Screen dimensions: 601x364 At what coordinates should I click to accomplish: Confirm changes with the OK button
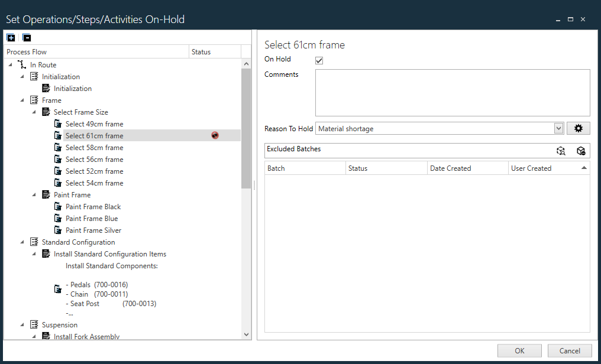tap(519, 350)
